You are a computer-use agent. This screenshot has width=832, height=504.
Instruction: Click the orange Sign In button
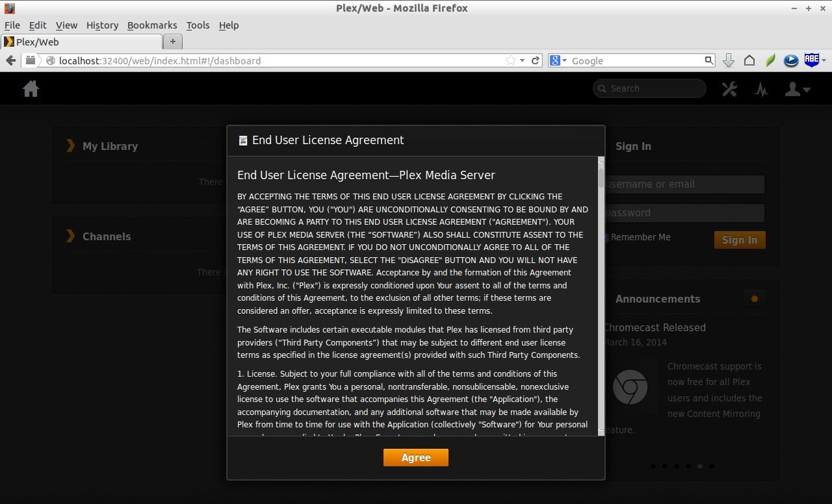tap(740, 240)
